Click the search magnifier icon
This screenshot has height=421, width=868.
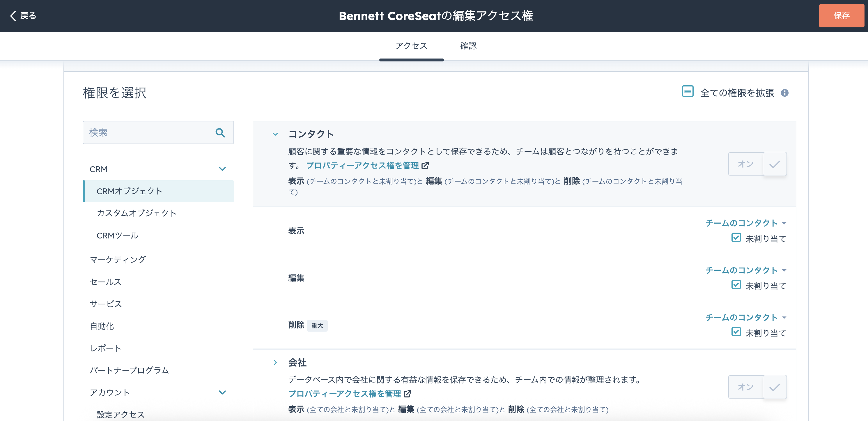click(x=220, y=133)
